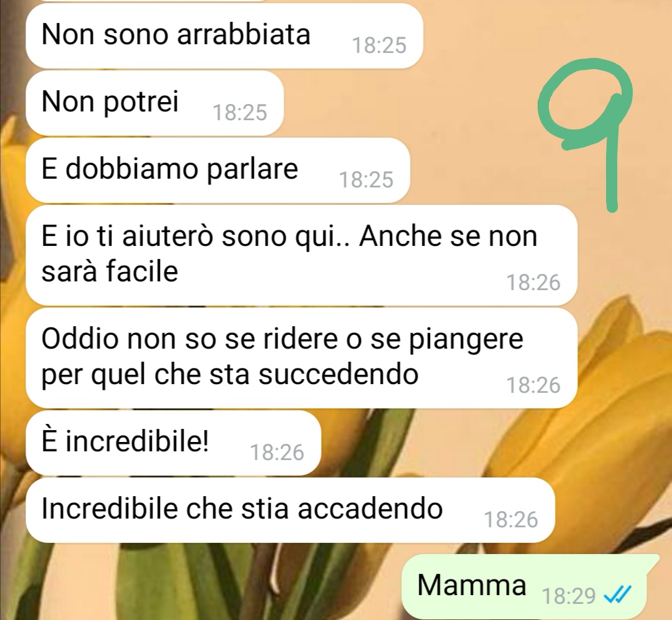Select the "Non sono arrabbiata" message bubble
This screenshot has width=672, height=620.
coord(224,35)
